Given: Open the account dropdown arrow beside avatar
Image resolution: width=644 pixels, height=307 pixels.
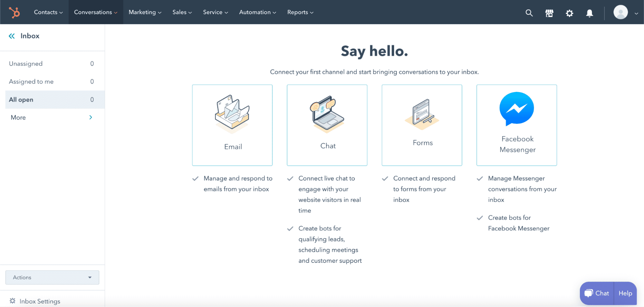Looking at the screenshot, I should [636, 14].
